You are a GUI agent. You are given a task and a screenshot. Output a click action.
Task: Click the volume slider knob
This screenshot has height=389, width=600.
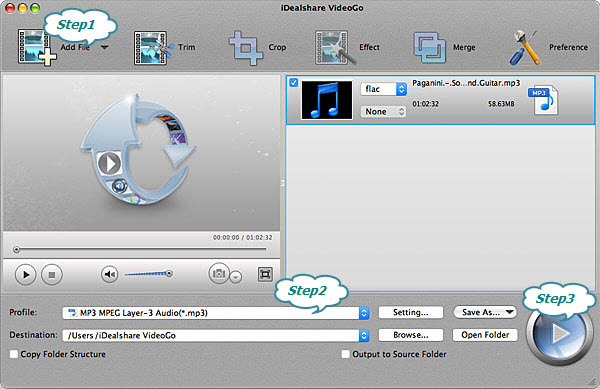coord(169,273)
